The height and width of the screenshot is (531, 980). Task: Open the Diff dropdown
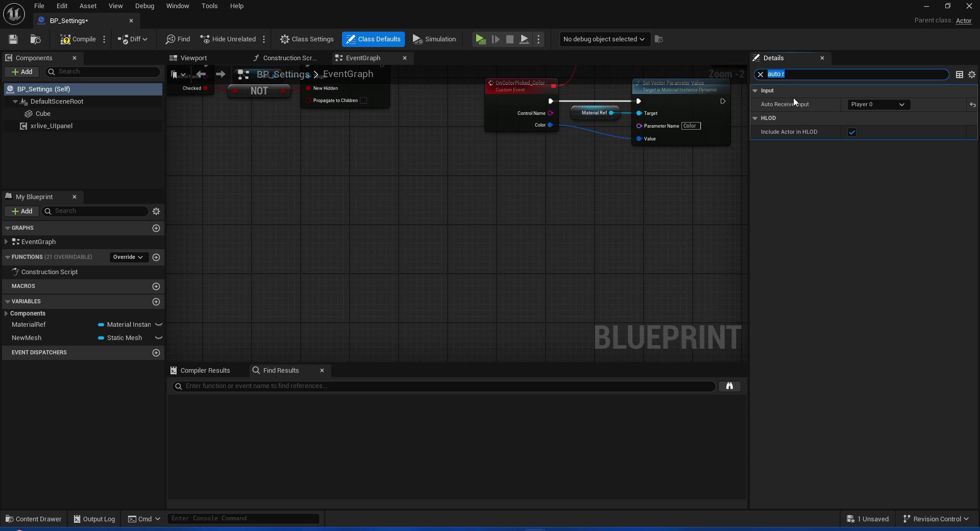point(133,39)
